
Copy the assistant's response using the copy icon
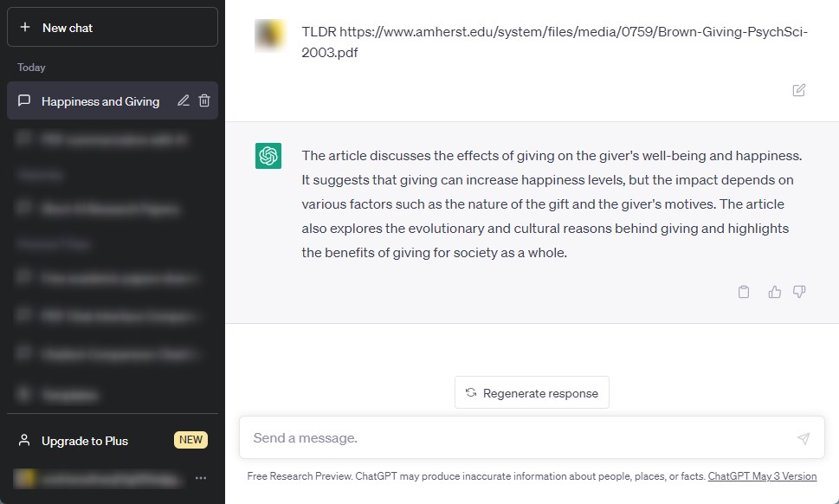pos(743,292)
